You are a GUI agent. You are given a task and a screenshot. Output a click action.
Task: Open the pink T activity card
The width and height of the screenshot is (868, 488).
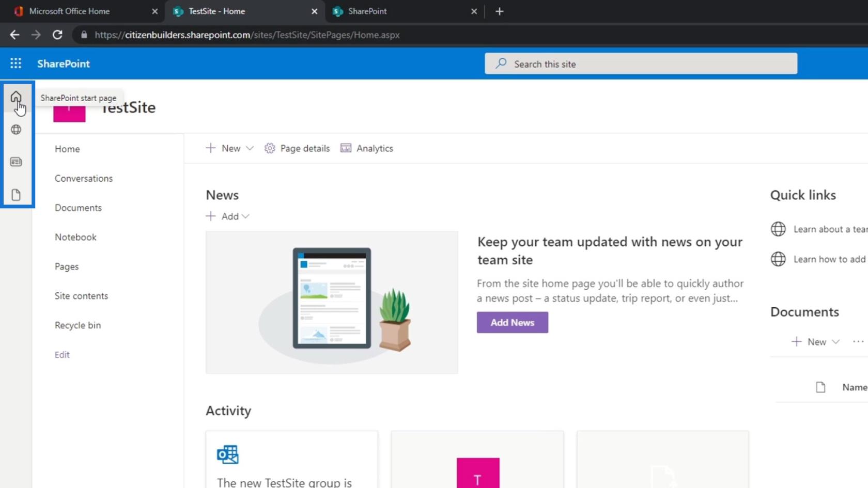477,460
